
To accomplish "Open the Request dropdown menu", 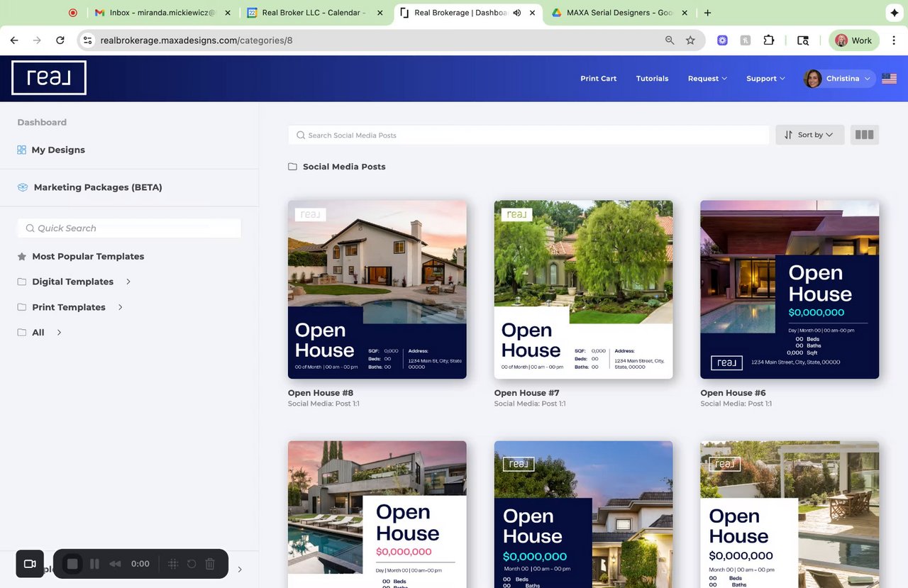I will [707, 79].
